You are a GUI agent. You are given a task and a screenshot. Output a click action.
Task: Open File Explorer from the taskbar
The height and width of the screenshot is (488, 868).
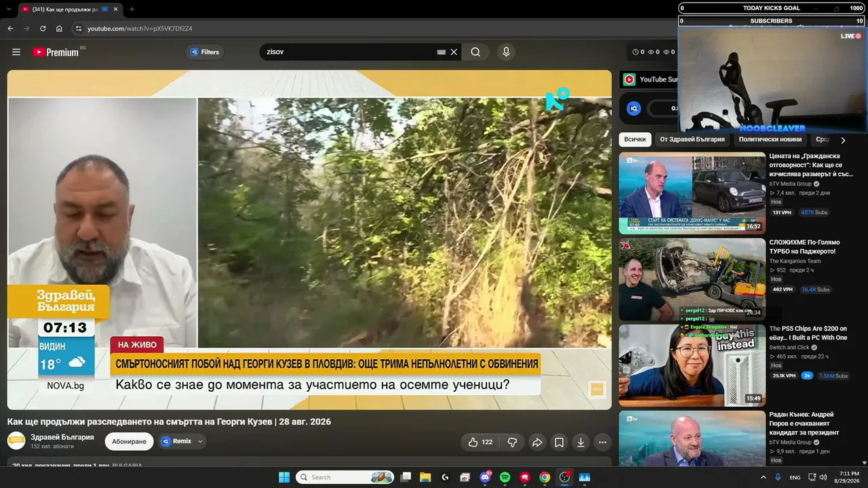point(425,477)
